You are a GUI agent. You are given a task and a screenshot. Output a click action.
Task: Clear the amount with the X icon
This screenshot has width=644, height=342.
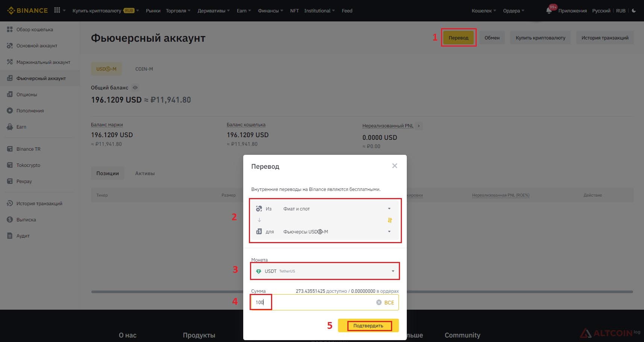click(379, 303)
